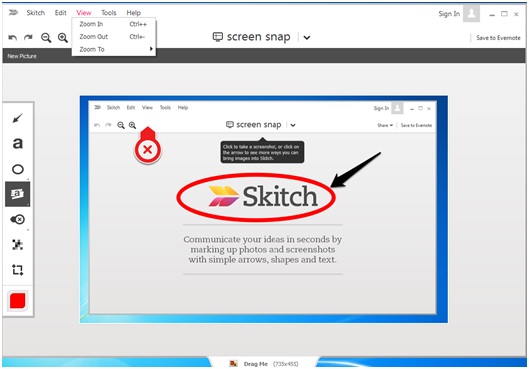Click the Sign In link

point(449,14)
